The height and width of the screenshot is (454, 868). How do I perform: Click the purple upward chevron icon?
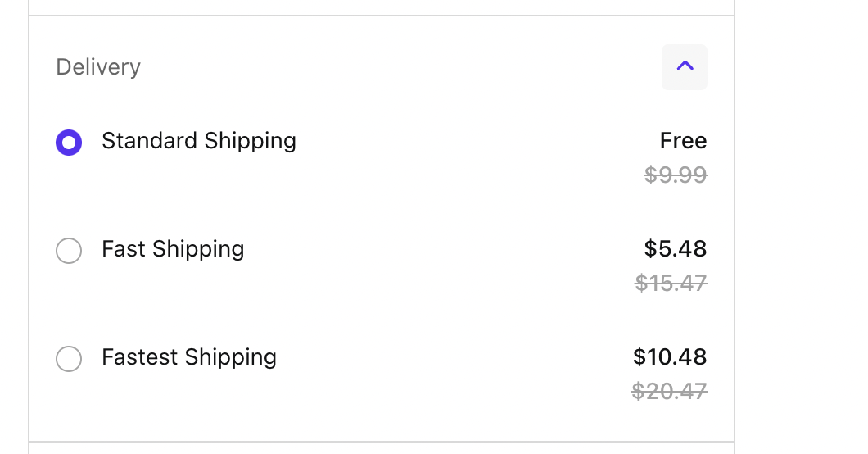pos(685,66)
